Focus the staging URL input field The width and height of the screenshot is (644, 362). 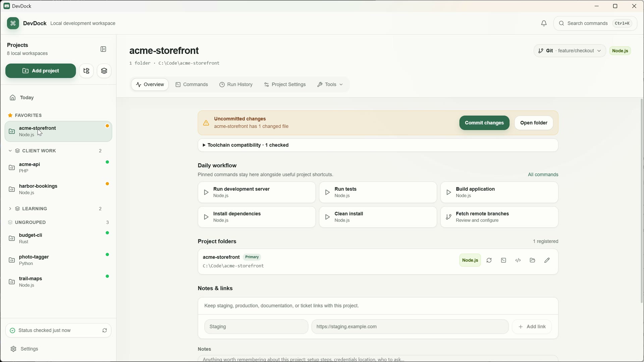(x=410, y=326)
